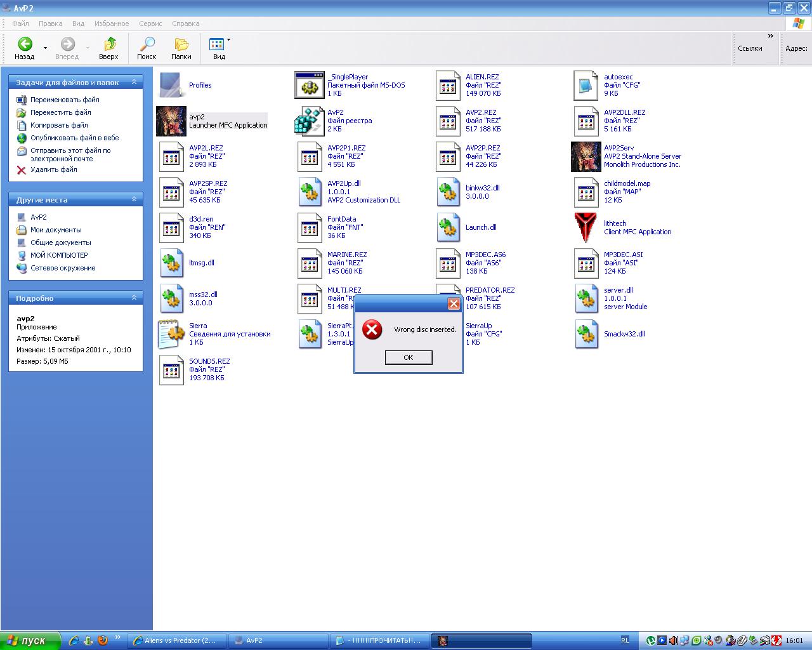
Task: Click the Ссылки links toolbar label
Action: (750, 48)
